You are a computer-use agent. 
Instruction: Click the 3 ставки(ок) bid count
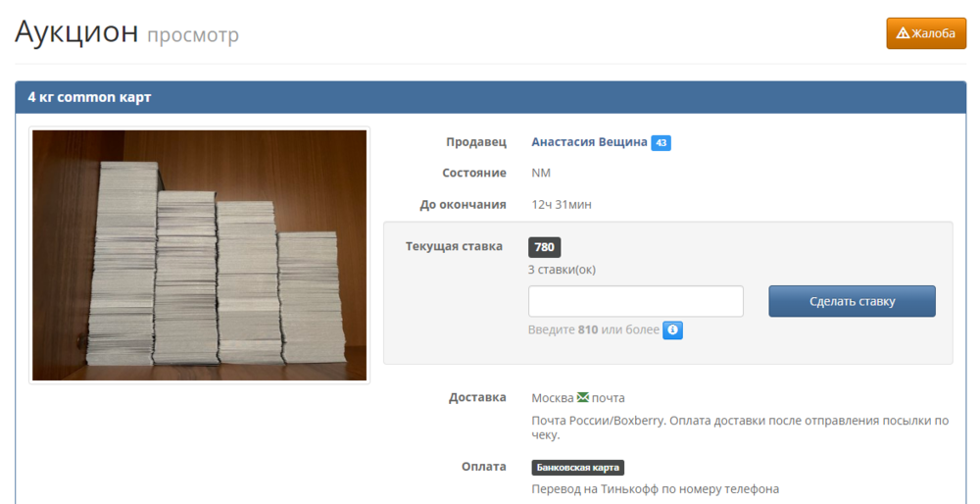click(x=562, y=270)
